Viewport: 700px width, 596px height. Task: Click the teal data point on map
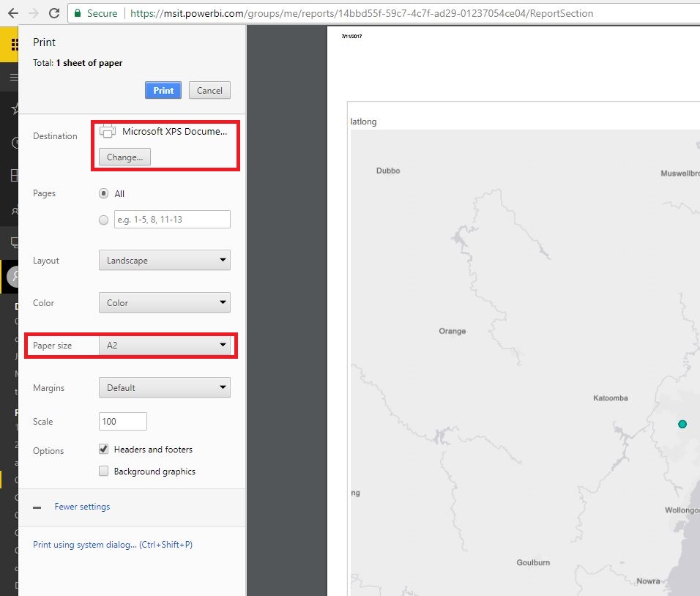click(682, 424)
